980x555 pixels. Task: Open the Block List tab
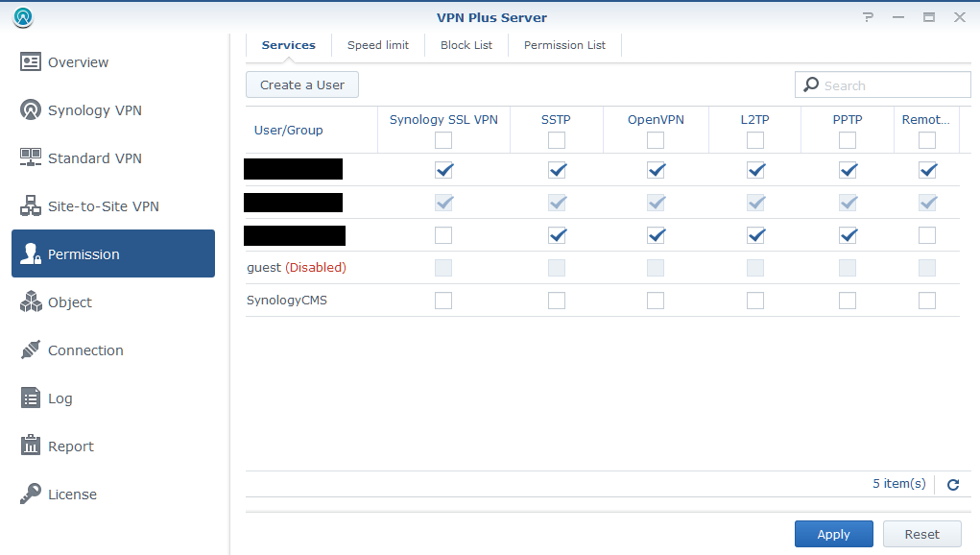click(466, 44)
